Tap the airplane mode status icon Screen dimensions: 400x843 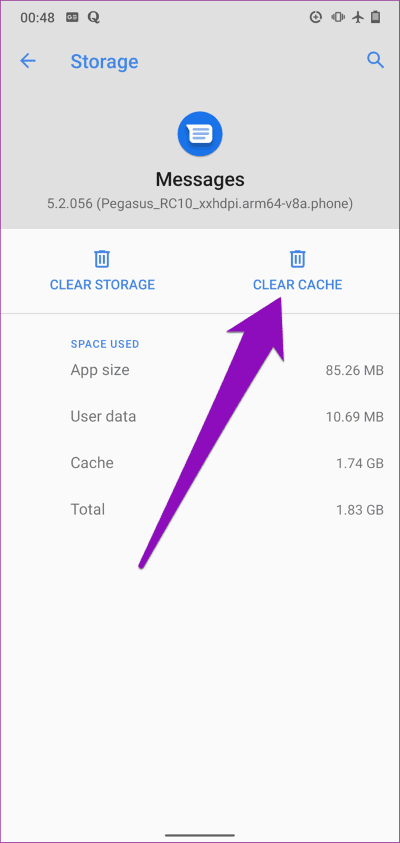[x=358, y=17]
